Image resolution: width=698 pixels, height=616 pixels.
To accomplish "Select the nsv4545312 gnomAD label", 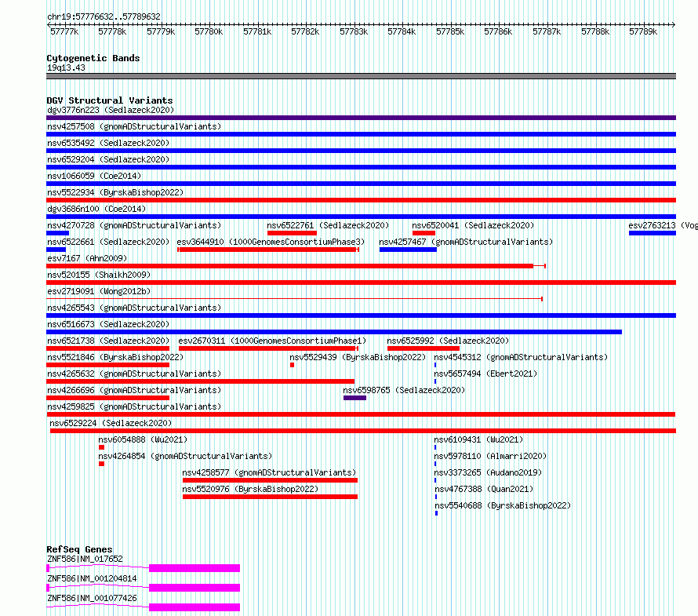I will pos(521,357).
